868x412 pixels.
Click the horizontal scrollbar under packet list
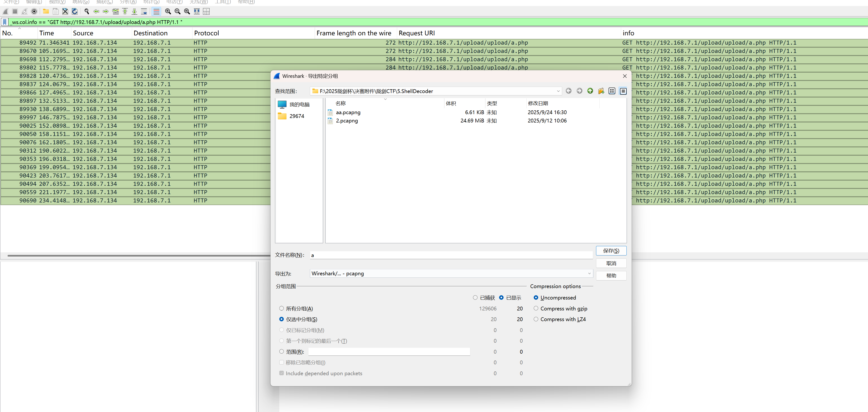[135, 256]
